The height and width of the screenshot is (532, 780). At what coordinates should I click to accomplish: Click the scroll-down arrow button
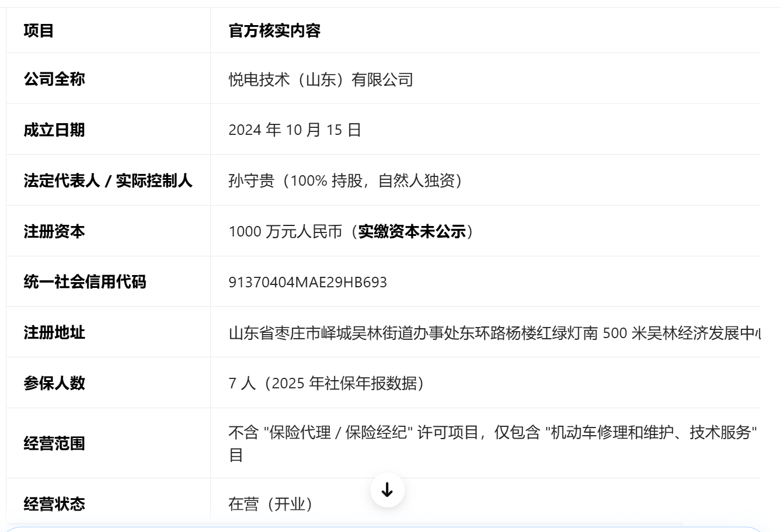387,490
